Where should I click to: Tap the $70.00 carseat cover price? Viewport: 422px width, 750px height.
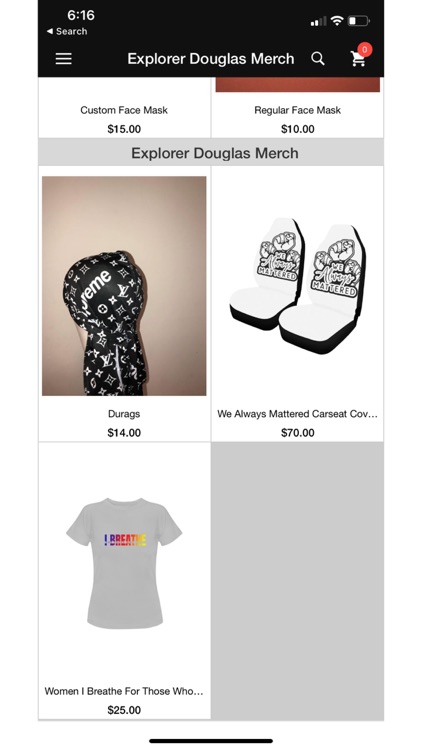(x=298, y=433)
